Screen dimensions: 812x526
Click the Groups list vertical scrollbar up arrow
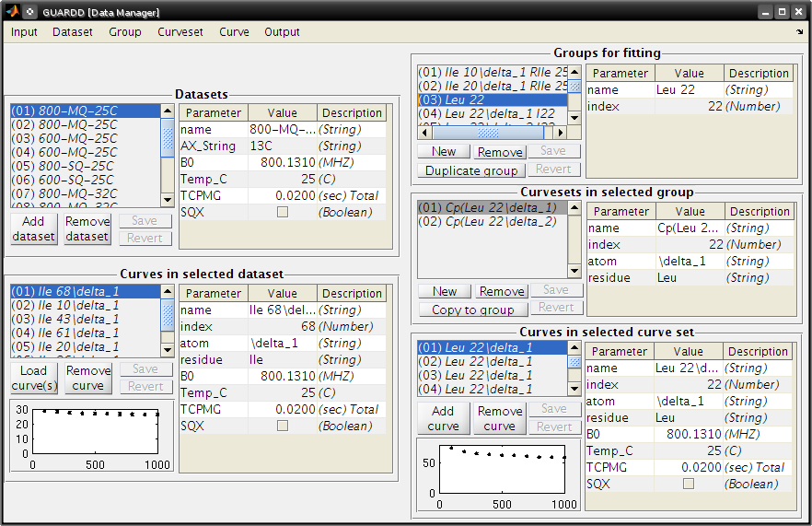(x=574, y=72)
